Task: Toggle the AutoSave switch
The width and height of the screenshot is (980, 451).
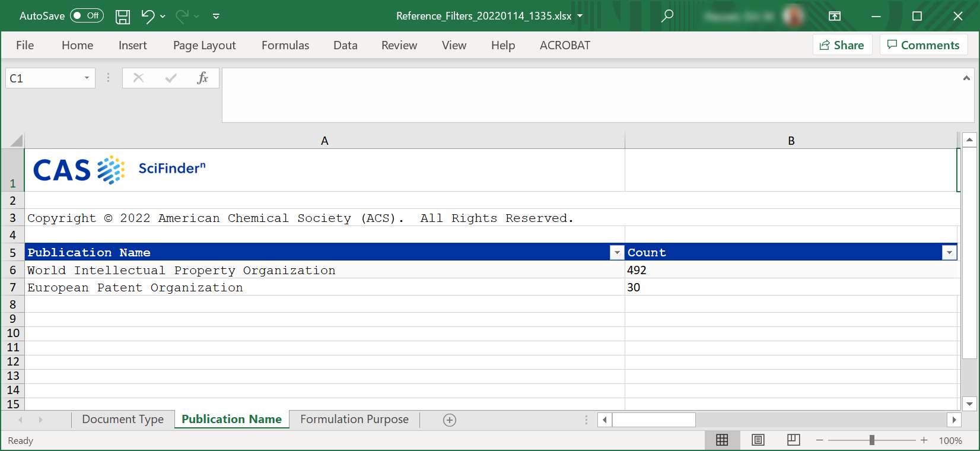Action: coord(87,16)
